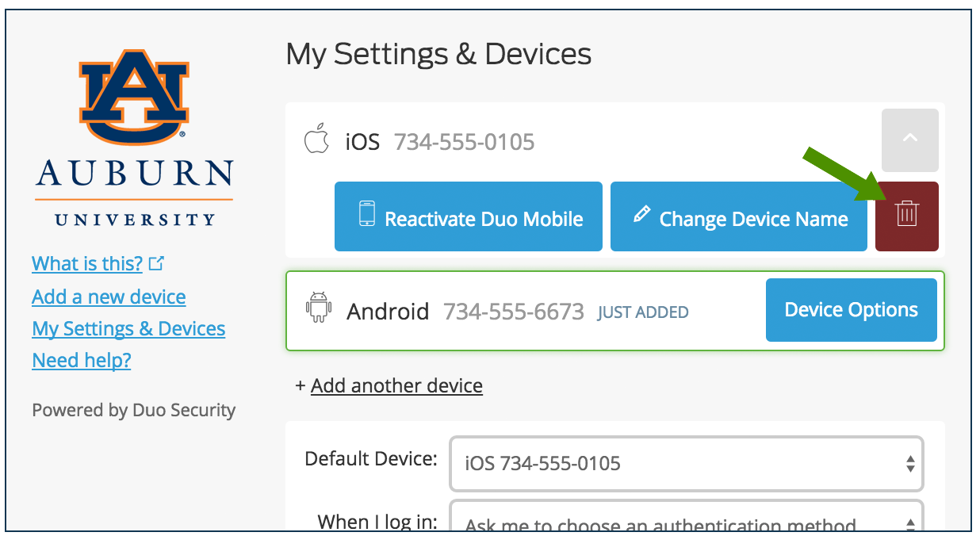980x536 pixels.
Task: Go to My Settings & Devices link
Action: (x=128, y=328)
